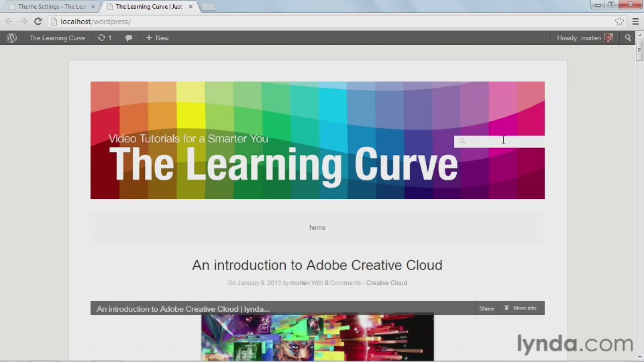Click the magnifier icon in header search
Image resolution: width=644 pixels, height=362 pixels.
462,141
